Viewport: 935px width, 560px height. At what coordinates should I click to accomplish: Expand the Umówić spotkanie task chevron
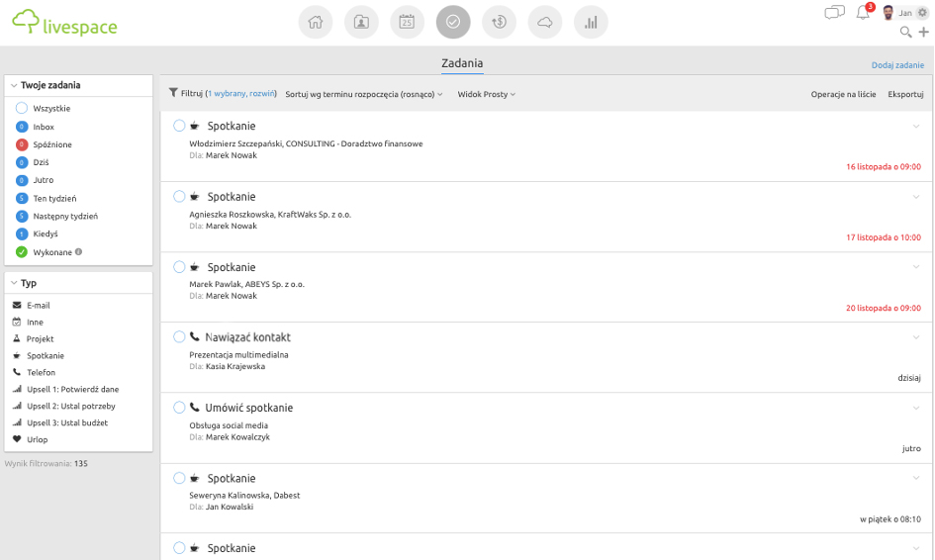[x=916, y=408]
